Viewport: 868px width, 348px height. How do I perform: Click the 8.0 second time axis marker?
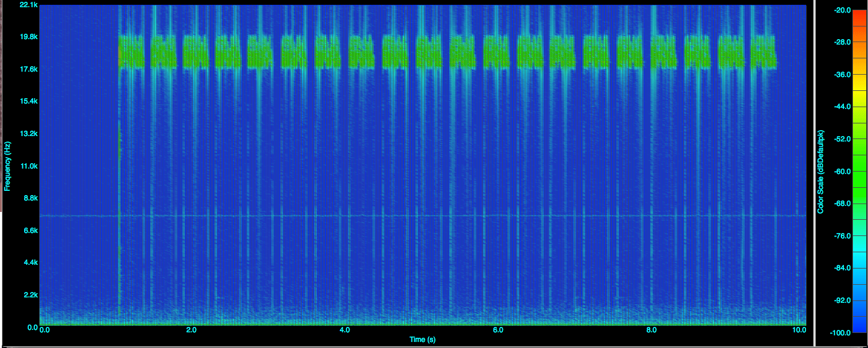point(651,331)
